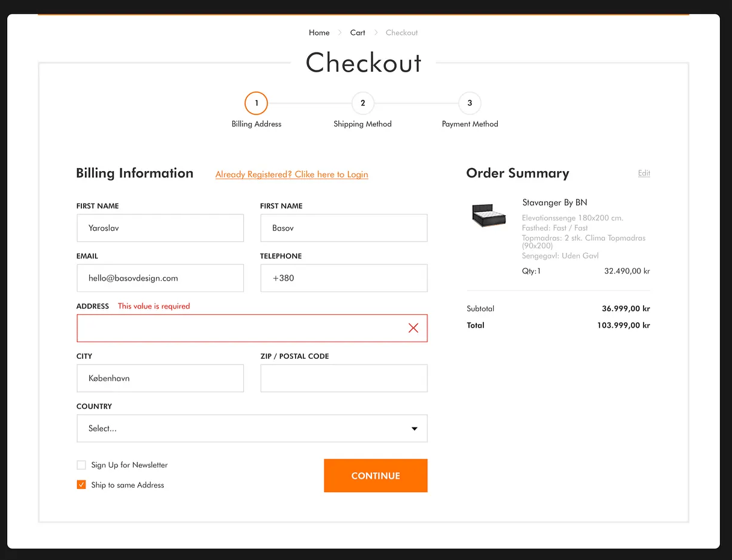Click the Zip / Postal Code field
The height and width of the screenshot is (560, 732).
pyautogui.click(x=344, y=378)
